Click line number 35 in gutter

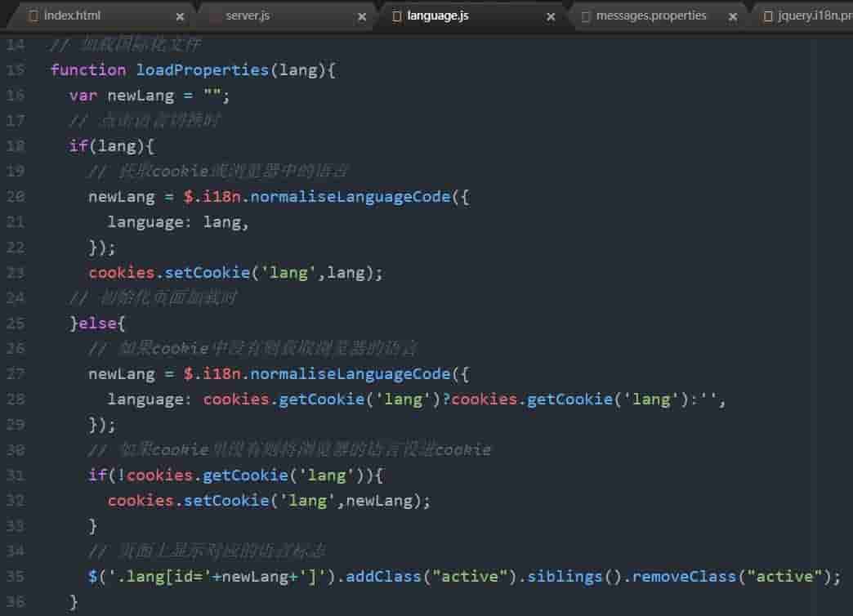16,576
